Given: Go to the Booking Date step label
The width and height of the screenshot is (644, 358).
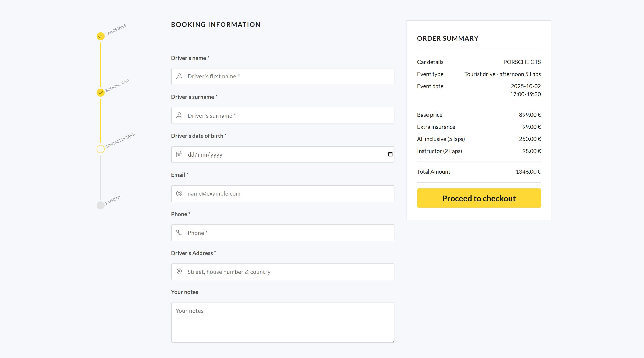Looking at the screenshot, I should point(118,85).
